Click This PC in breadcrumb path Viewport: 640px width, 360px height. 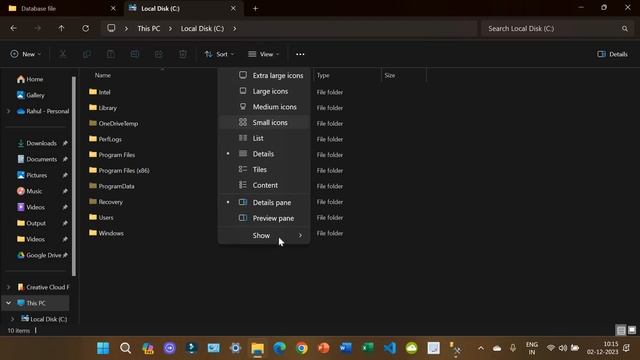pos(149,29)
